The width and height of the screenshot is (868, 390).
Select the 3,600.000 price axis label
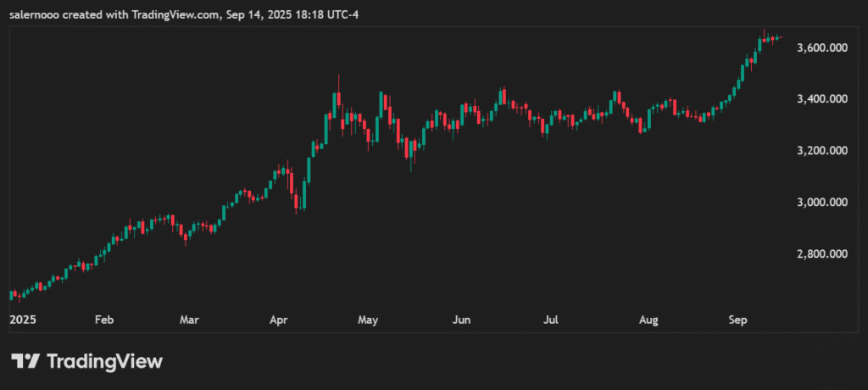(x=821, y=47)
